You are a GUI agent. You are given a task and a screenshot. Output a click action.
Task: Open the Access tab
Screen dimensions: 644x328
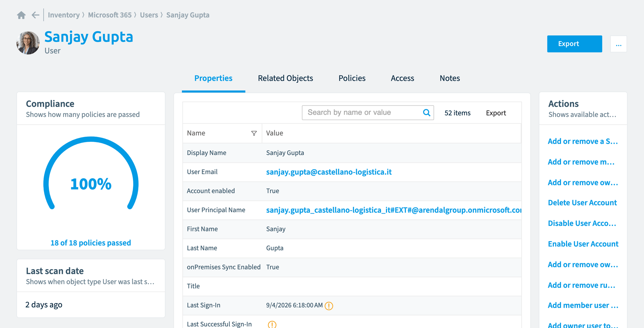pyautogui.click(x=402, y=78)
